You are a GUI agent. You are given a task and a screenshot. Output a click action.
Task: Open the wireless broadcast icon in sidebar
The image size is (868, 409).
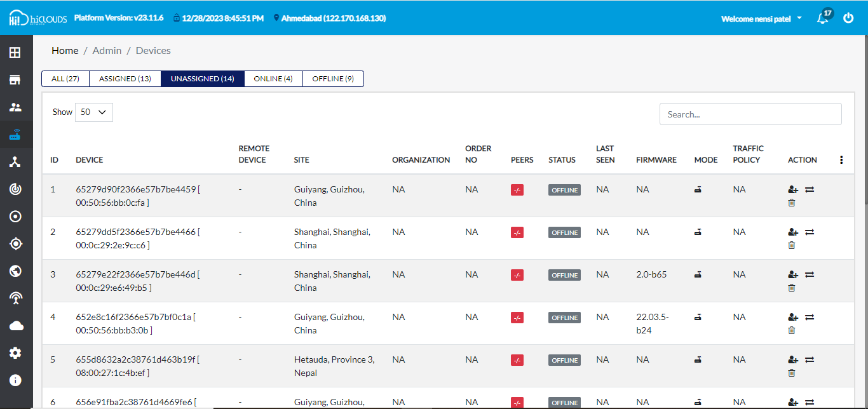pyautogui.click(x=15, y=298)
